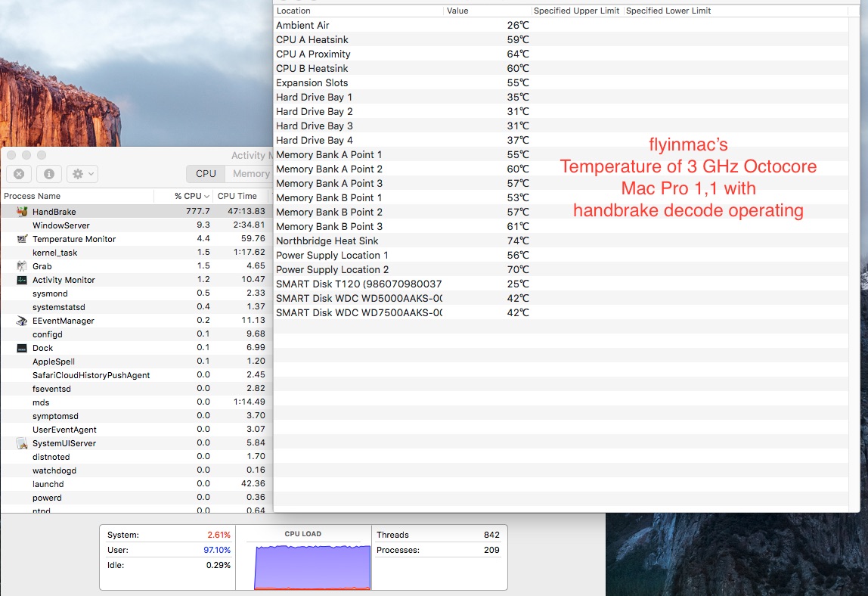The height and width of the screenshot is (596, 868).
Task: Select the CPU A Heatsink sensor row
Action: coord(561,39)
